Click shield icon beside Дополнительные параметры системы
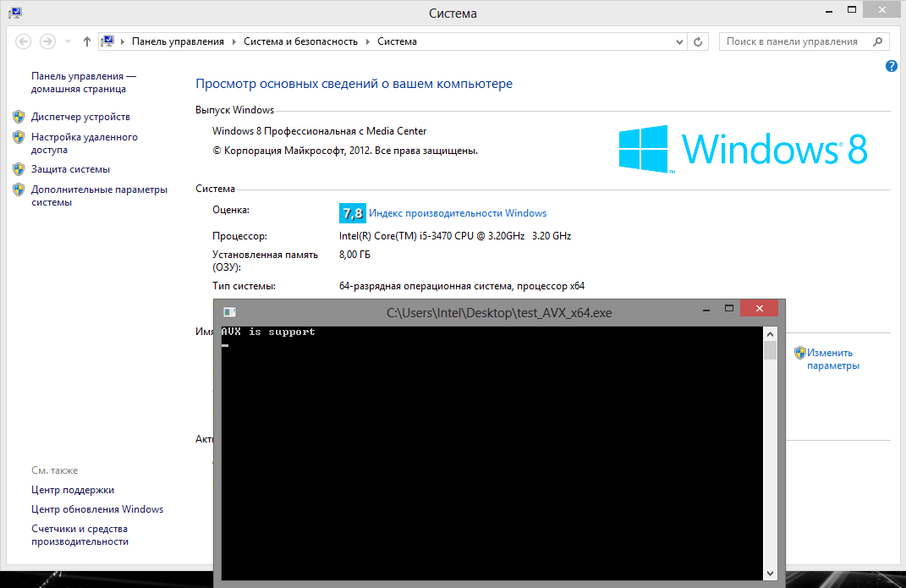Viewport: 906px width, 588px height. click(19, 190)
